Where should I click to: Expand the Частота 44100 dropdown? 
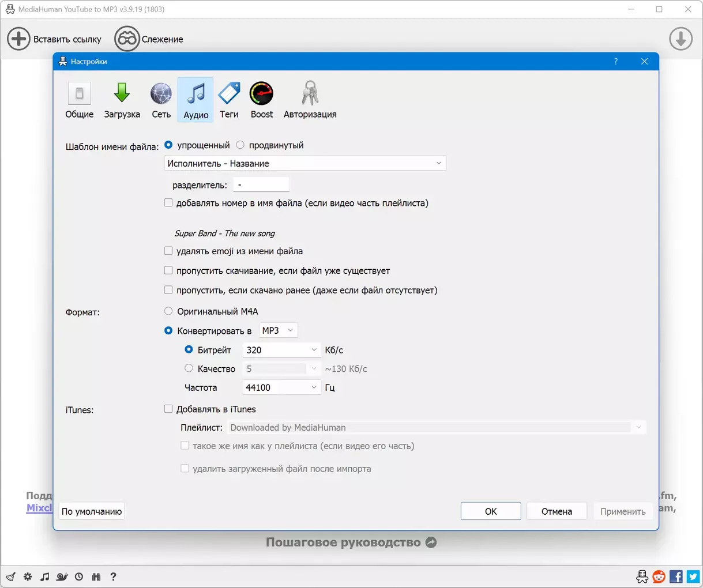pos(281,387)
